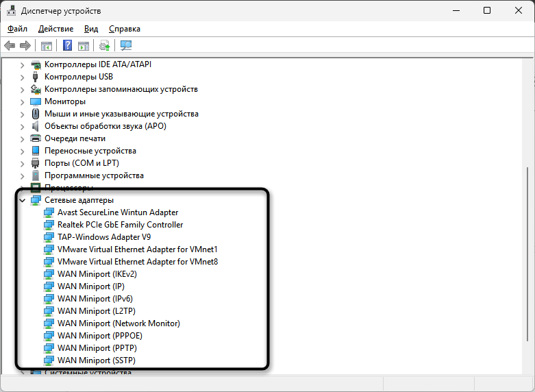This screenshot has width=535, height=392.
Task: Open the Файл menu
Action: [17, 29]
